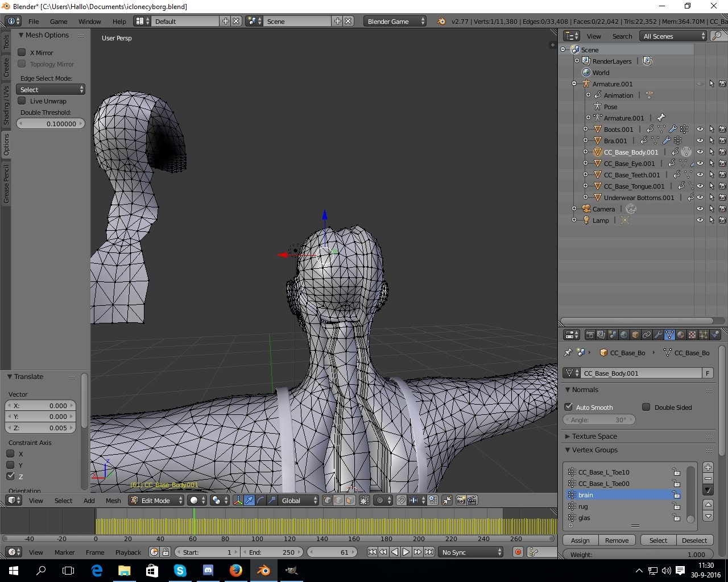This screenshot has width=728, height=582.
Task: Uncheck the Auto Smooth checkbox
Action: click(x=568, y=407)
